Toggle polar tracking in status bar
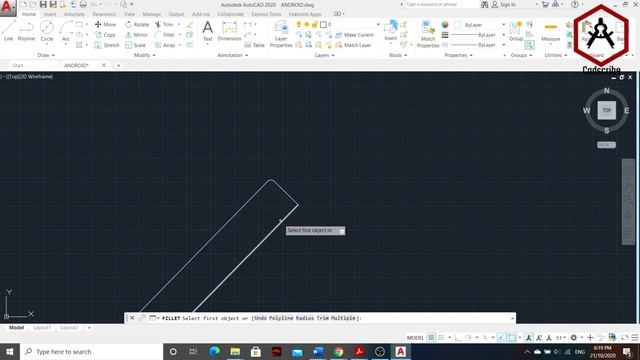 point(468,338)
